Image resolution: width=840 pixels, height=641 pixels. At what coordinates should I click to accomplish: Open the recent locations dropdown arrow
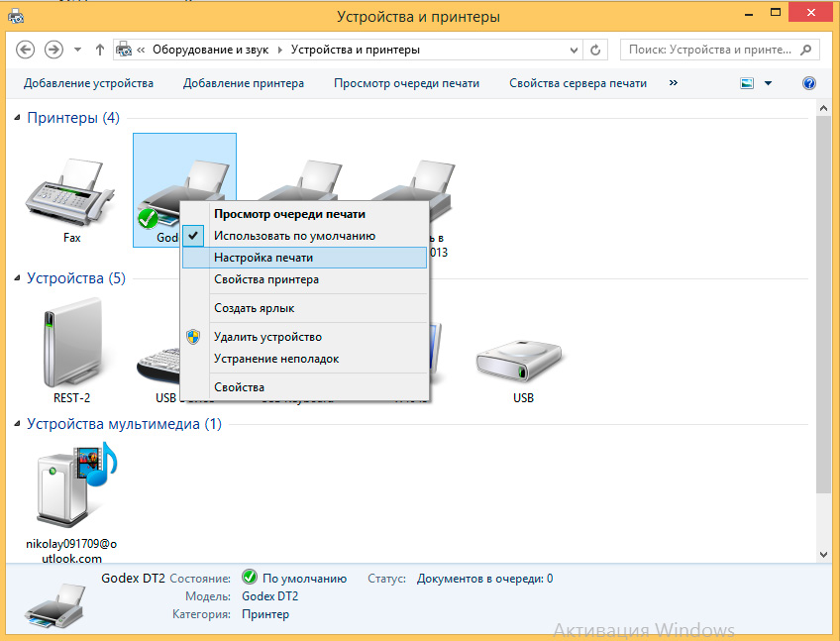77,50
